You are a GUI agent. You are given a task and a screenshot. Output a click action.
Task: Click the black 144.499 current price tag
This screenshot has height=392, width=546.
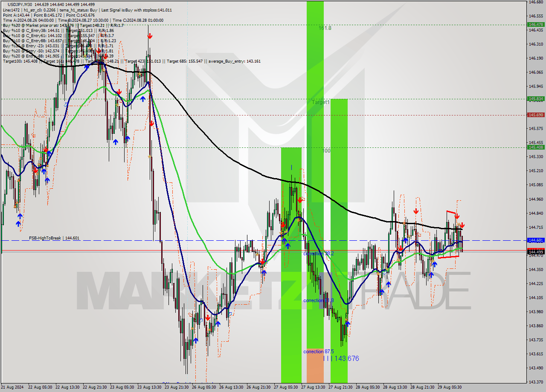[536, 252]
